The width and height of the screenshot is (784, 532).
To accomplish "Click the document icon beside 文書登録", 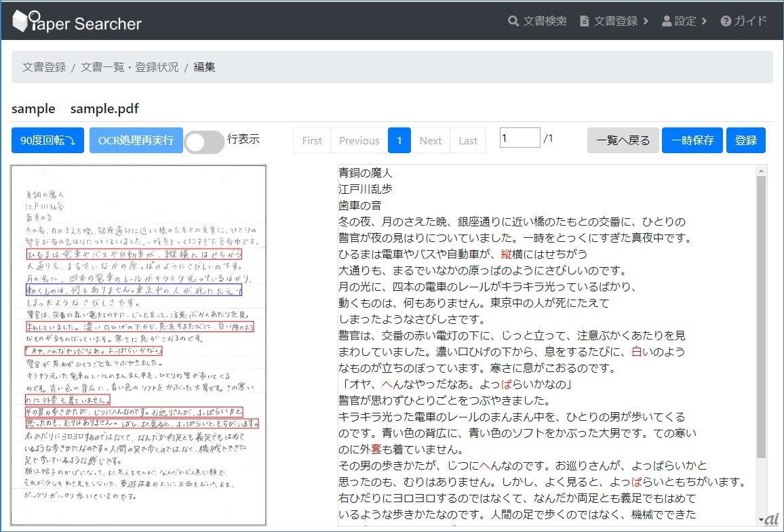I will click(584, 21).
